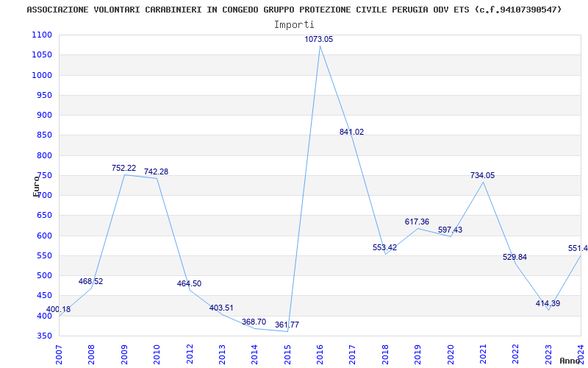Click the Importi chart subtitle

[x=294, y=25]
